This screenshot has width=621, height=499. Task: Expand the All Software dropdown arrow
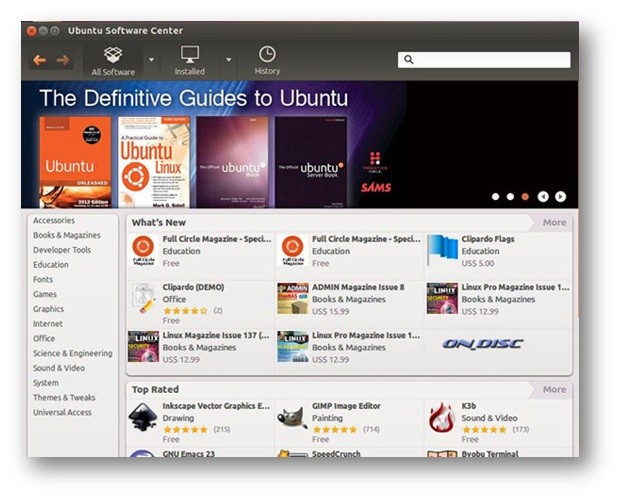click(151, 60)
